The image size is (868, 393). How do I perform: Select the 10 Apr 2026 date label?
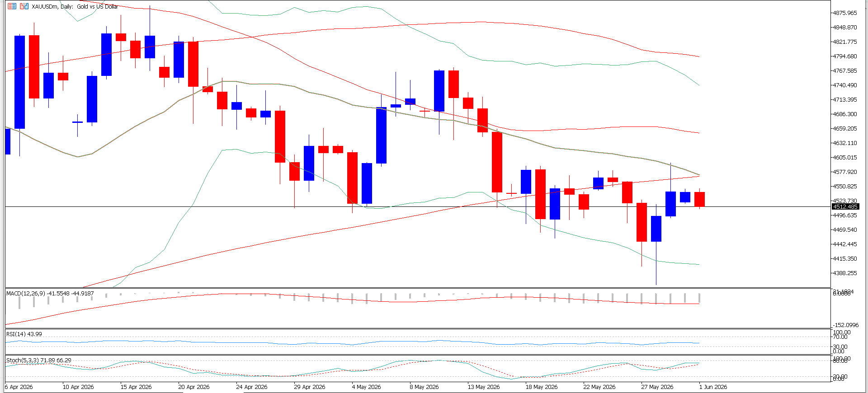(x=78, y=387)
